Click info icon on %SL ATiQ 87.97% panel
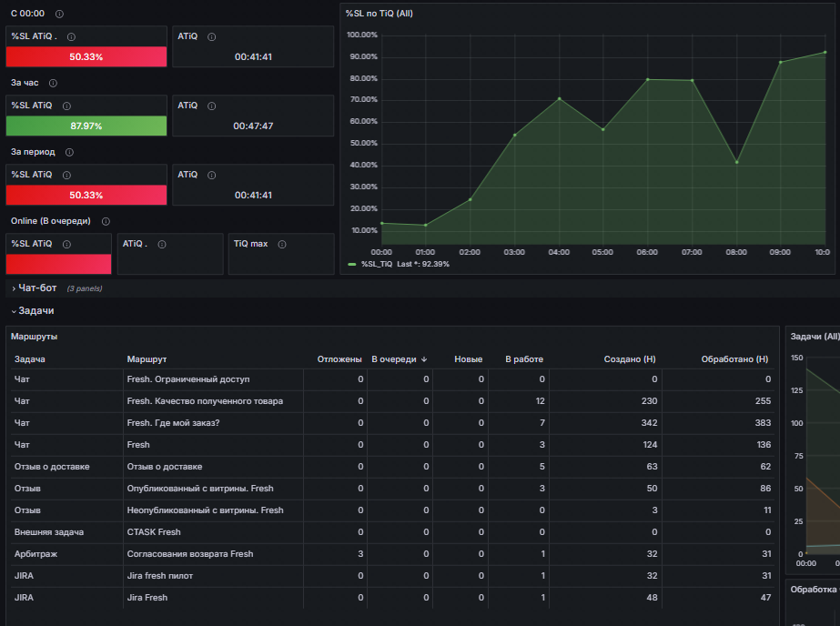The width and height of the screenshot is (840, 626). tap(67, 106)
